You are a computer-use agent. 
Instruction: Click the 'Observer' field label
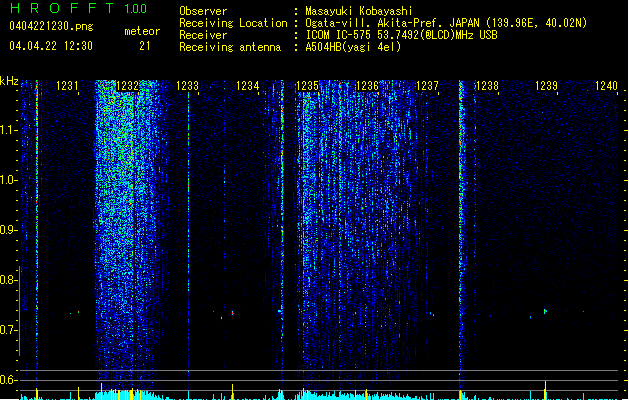point(203,11)
